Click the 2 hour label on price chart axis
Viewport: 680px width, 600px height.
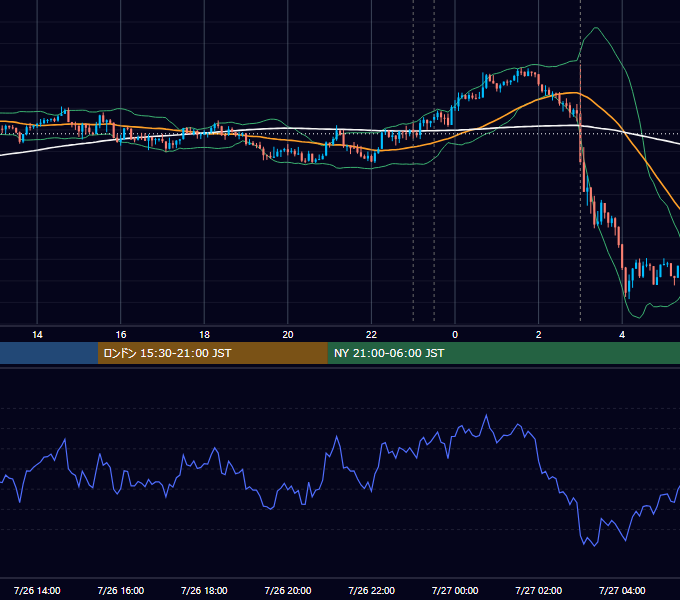tap(539, 335)
